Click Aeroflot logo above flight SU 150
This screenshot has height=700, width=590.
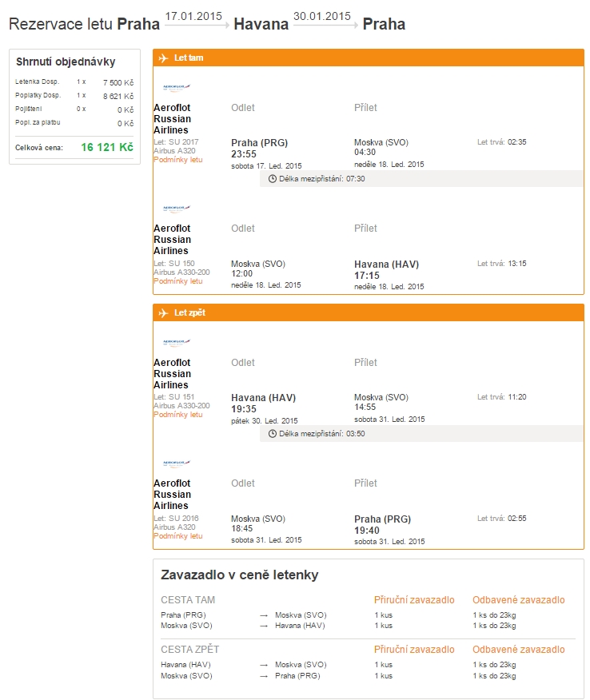pos(176,208)
